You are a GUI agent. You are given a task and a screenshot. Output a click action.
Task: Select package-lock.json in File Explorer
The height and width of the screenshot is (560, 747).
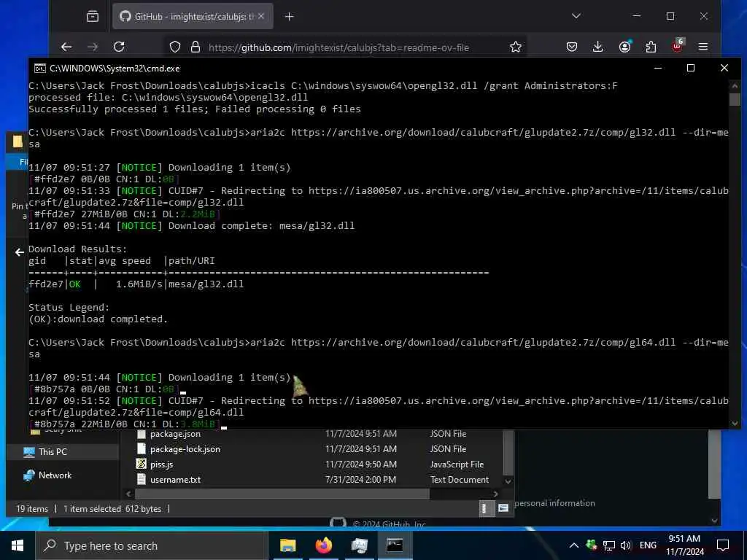click(x=185, y=449)
